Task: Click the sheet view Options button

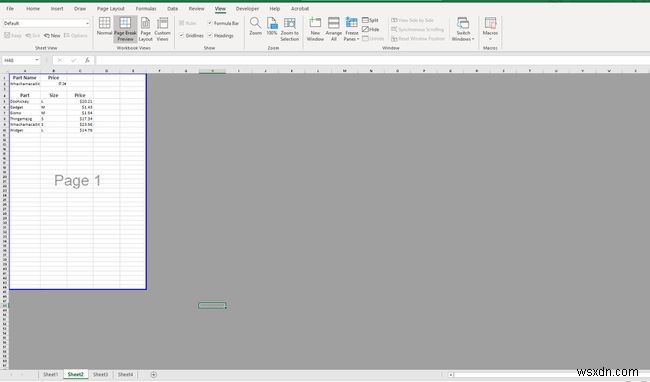Action: coord(76,36)
